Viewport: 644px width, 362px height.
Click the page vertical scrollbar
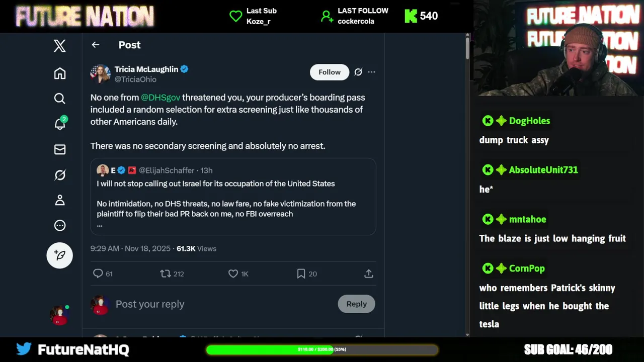point(467,151)
